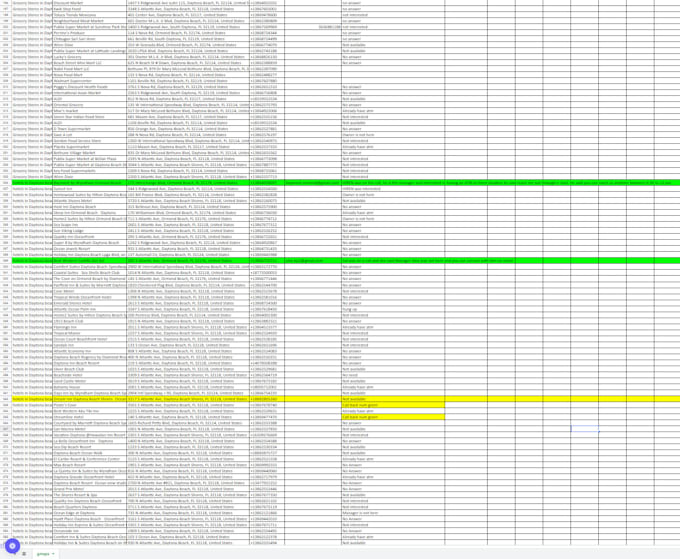Click yellow 'Call back' cell in Pirate's Cove row
This screenshot has height=559, width=680.
tap(393, 405)
